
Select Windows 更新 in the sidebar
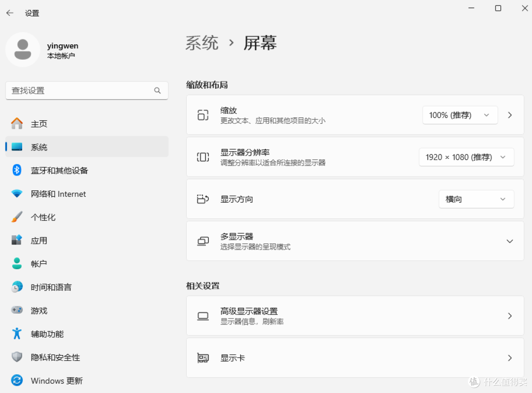87,381
